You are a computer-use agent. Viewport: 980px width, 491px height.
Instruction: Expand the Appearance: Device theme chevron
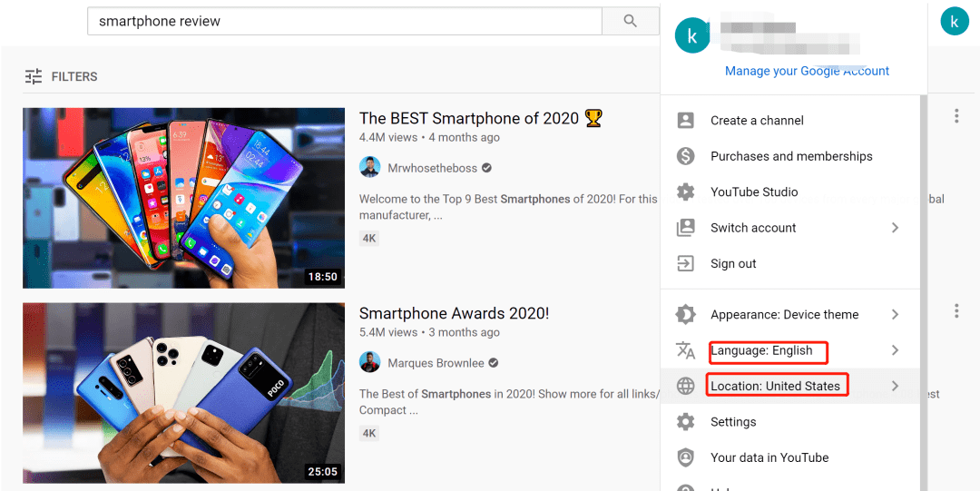(x=895, y=314)
